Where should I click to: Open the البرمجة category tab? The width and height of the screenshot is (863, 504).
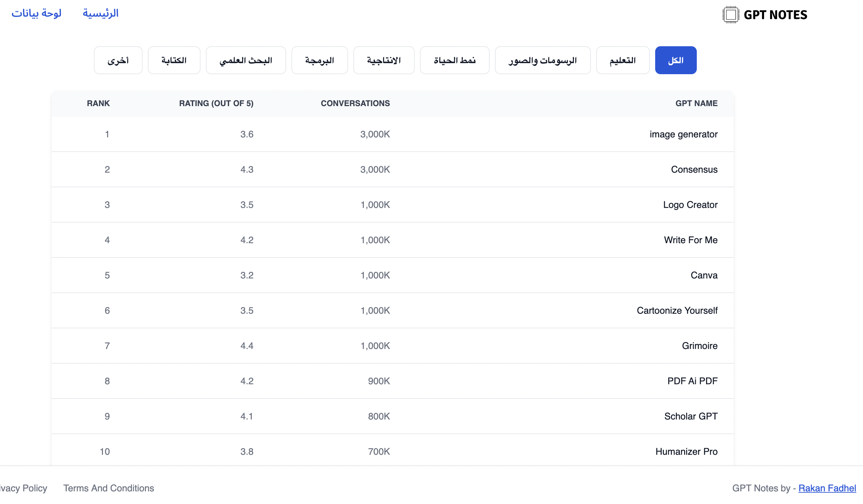[319, 60]
